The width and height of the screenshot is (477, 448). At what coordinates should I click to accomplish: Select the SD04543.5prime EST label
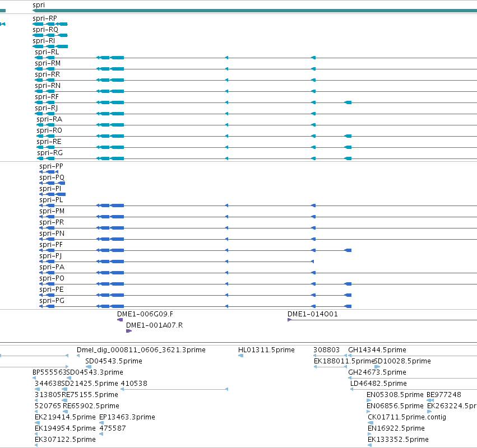pyautogui.click(x=114, y=361)
